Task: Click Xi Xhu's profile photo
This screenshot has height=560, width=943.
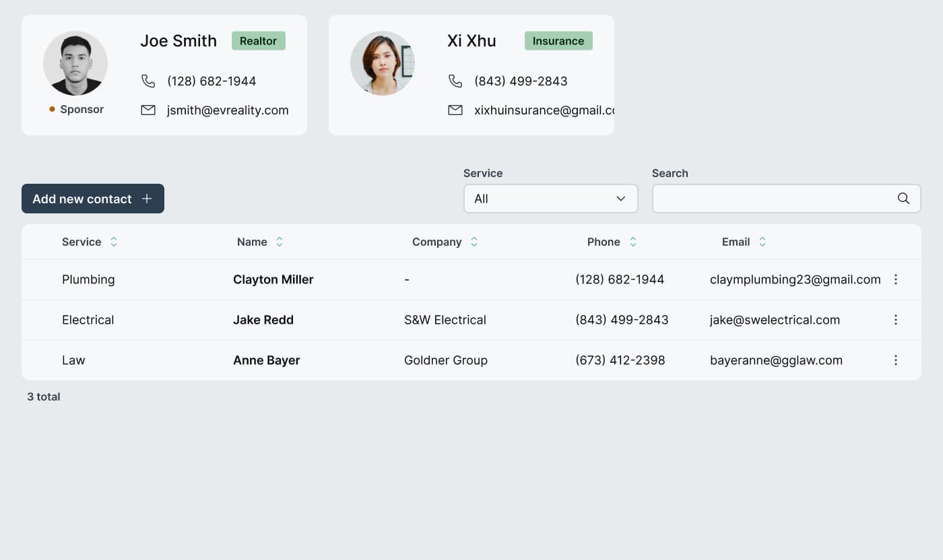Action: click(x=383, y=63)
